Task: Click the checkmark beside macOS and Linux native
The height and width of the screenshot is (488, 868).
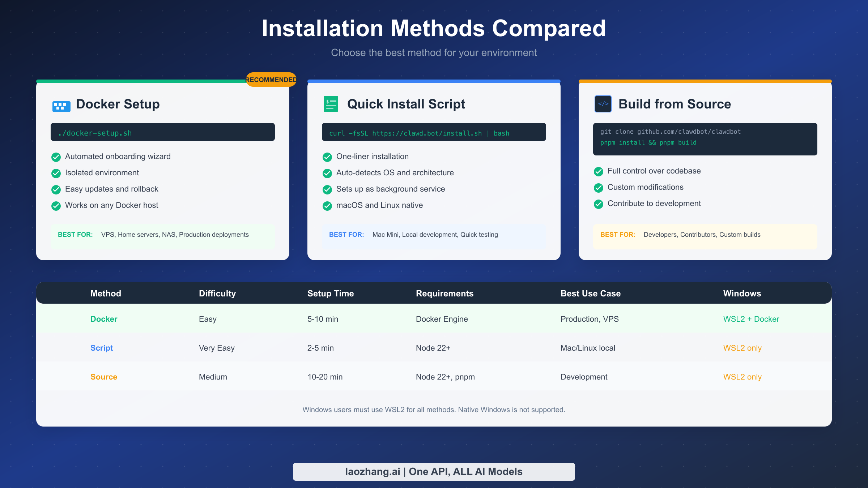Action: [x=327, y=206]
